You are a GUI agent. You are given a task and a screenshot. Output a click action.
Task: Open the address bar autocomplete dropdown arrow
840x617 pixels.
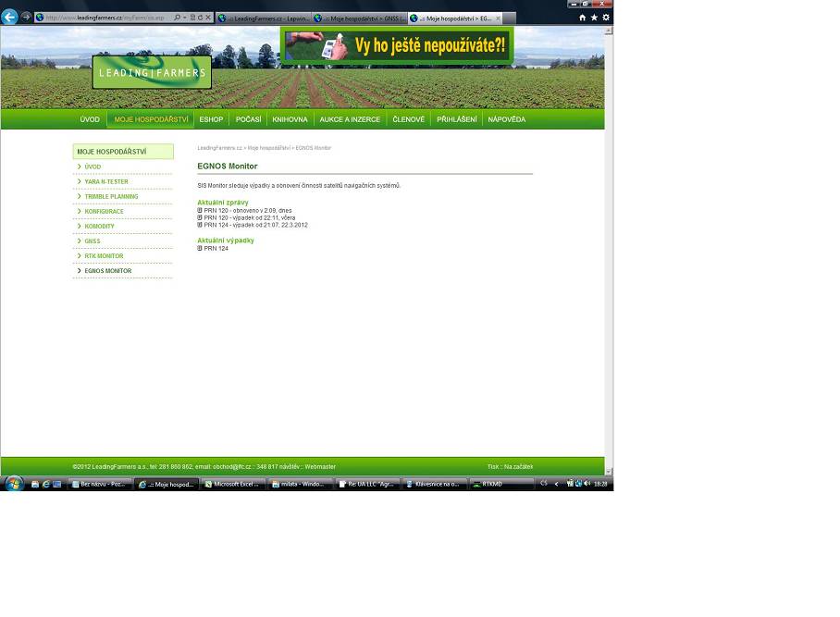(x=185, y=18)
